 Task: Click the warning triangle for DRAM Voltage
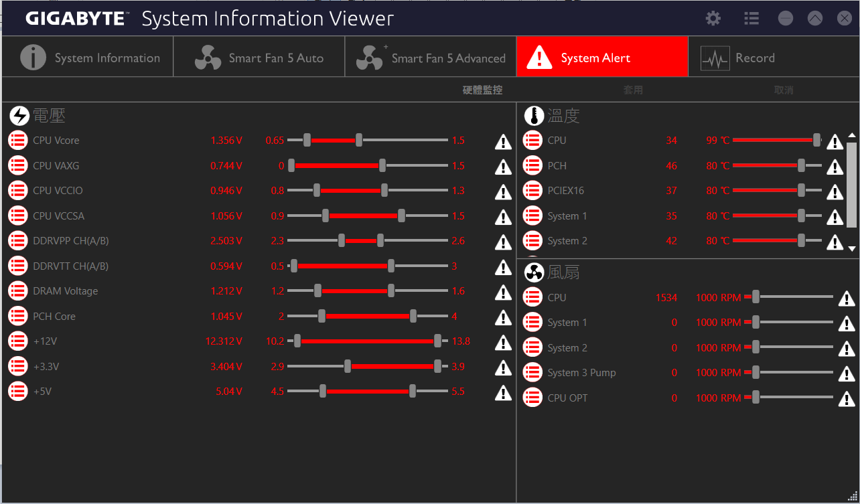click(503, 292)
